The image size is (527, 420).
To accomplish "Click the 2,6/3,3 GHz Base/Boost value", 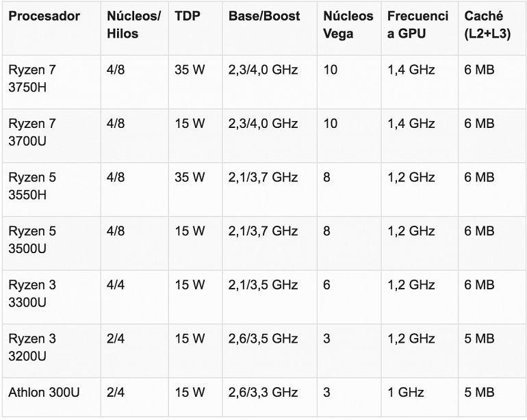I will click(263, 393).
